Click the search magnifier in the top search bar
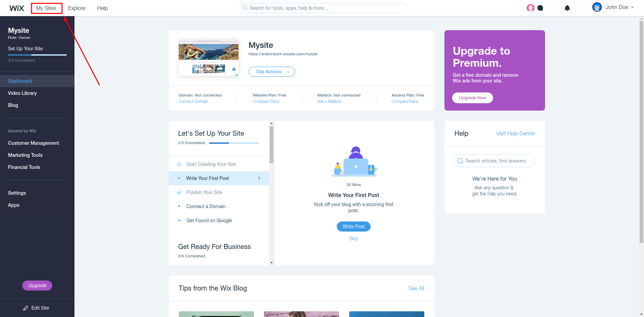 pos(245,8)
